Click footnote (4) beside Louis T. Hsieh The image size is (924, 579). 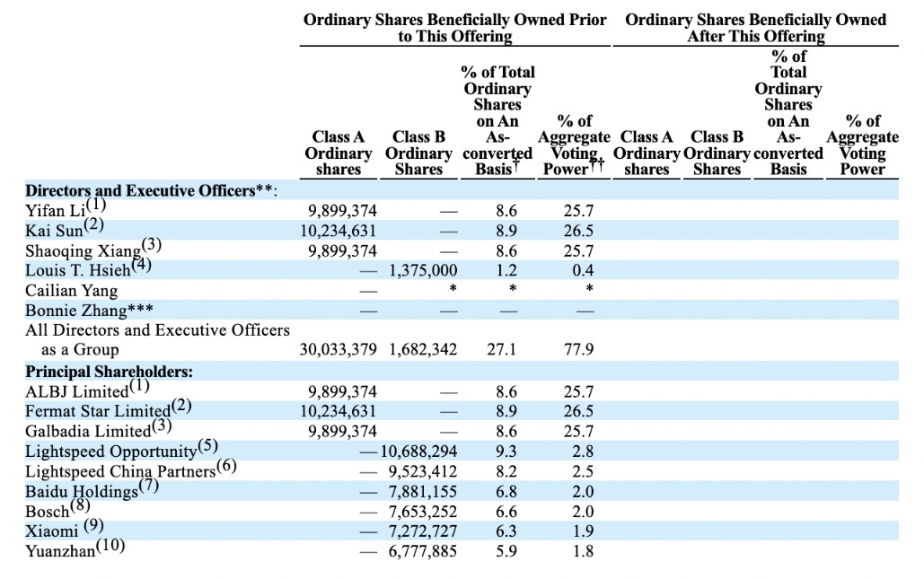[142, 265]
